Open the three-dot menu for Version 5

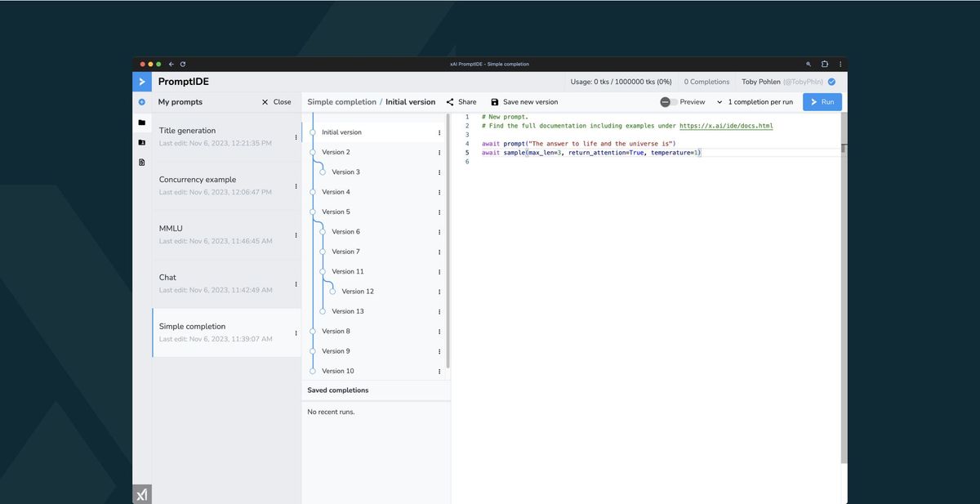[439, 212]
